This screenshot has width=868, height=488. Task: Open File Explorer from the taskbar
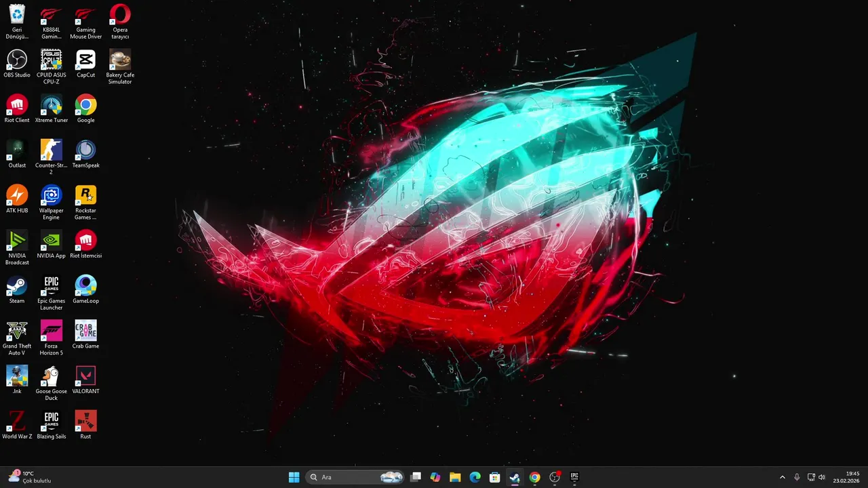click(x=455, y=477)
